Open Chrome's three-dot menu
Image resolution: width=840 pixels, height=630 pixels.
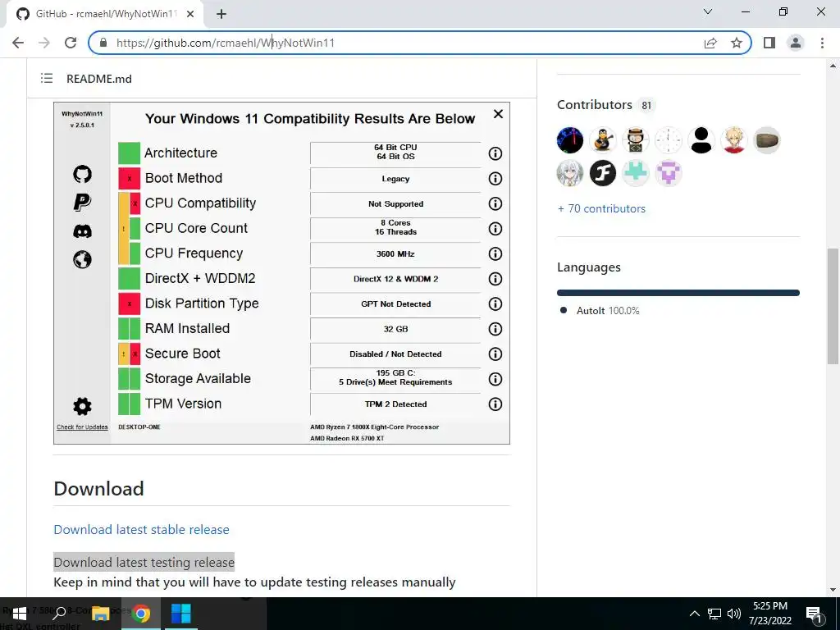coord(822,43)
